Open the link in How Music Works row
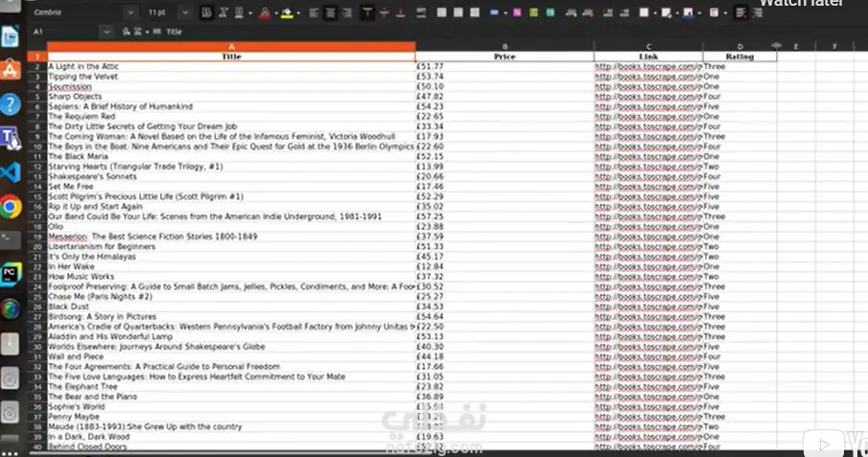Viewport: 868px width, 457px height. coord(648,277)
